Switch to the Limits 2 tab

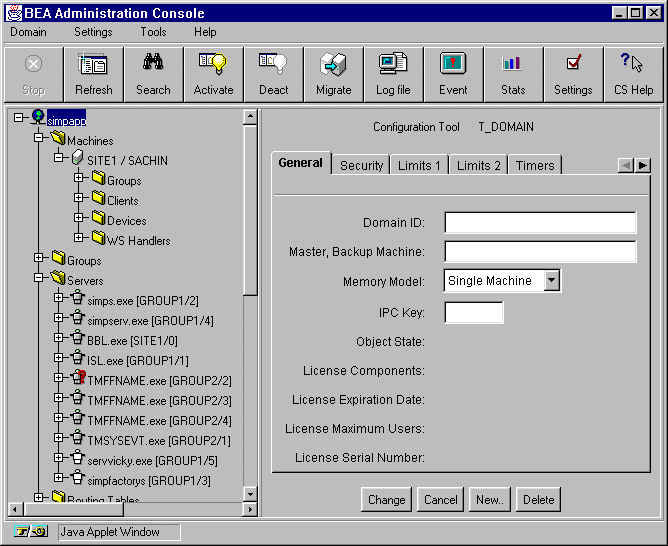[x=478, y=165]
